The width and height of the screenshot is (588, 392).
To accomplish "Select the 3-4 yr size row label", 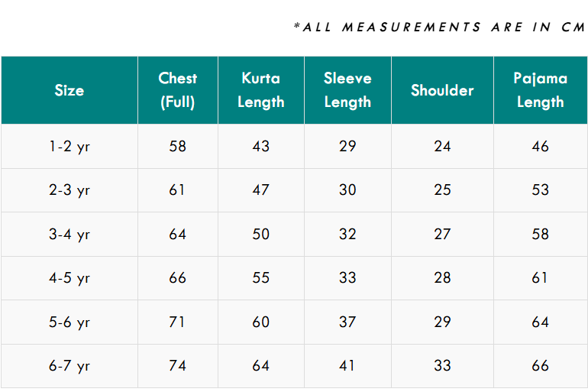I will [x=69, y=234].
